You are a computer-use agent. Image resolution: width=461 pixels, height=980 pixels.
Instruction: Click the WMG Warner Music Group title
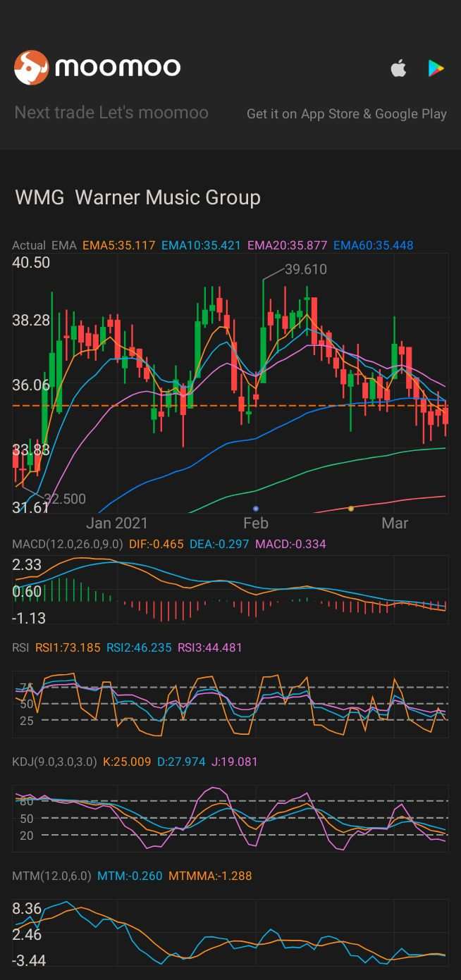(138, 197)
